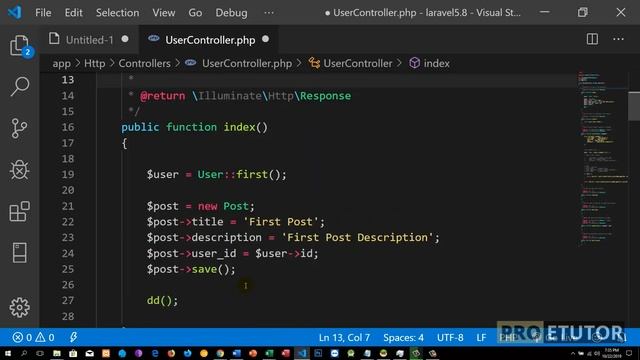Screen dimensions: 640x360
Task: Click the 'dd();' call on line 27
Action: click(x=162, y=300)
